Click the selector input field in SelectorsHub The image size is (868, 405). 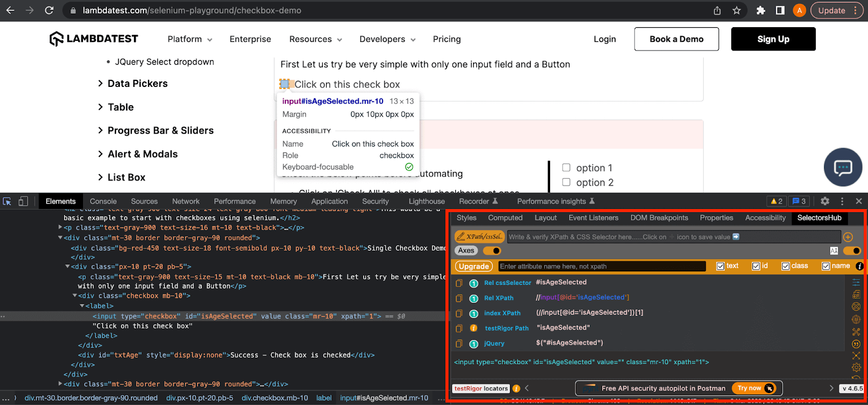(673, 237)
